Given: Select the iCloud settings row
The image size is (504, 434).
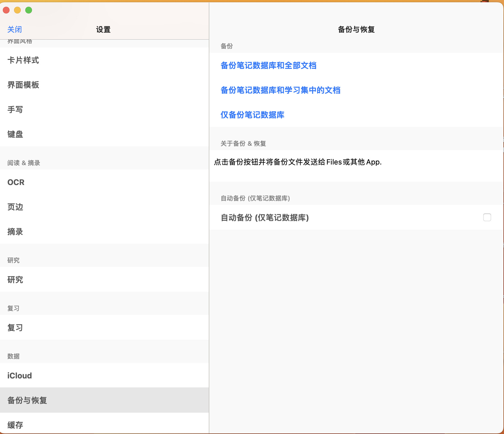Looking at the screenshot, I should pyautogui.click(x=104, y=376).
